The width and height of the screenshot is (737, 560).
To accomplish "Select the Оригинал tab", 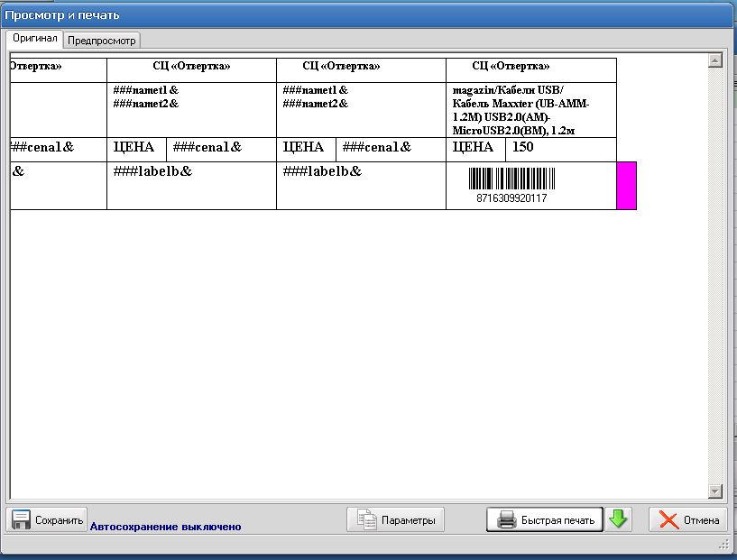I will [x=35, y=40].
